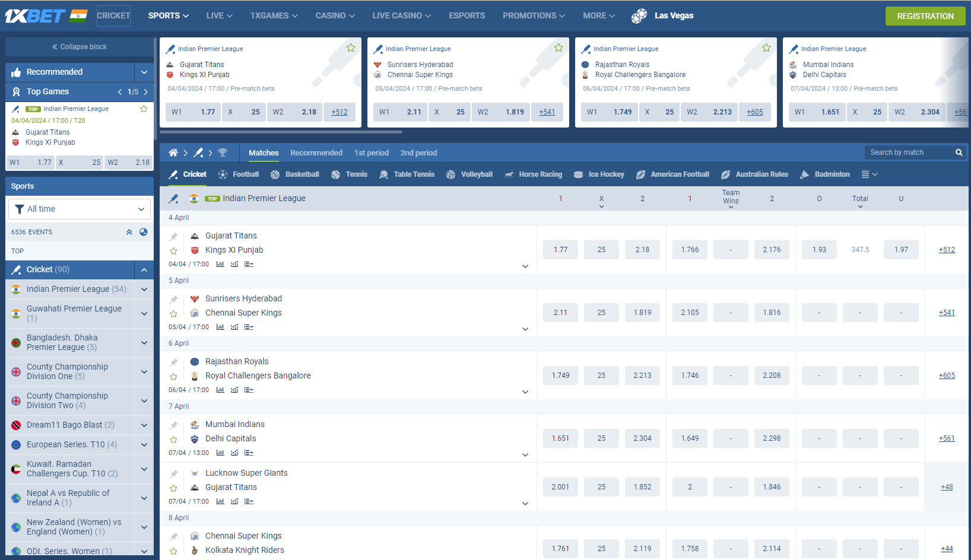This screenshot has height=560, width=971.
Task: Switch to Recommended tab
Action: (316, 152)
